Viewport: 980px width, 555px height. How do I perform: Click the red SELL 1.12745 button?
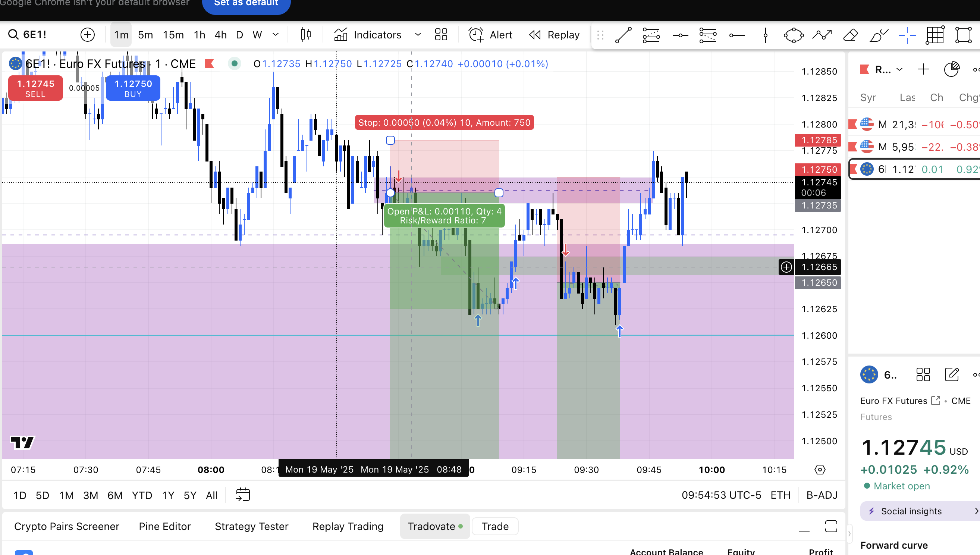[x=35, y=88]
